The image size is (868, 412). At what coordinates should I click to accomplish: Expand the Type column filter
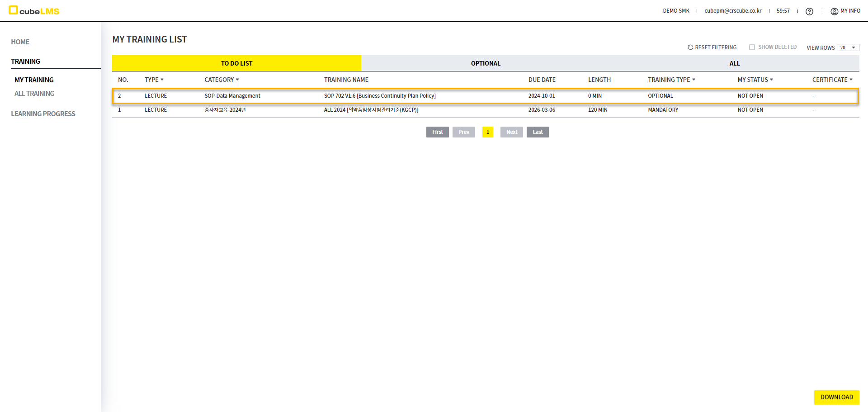(162, 80)
